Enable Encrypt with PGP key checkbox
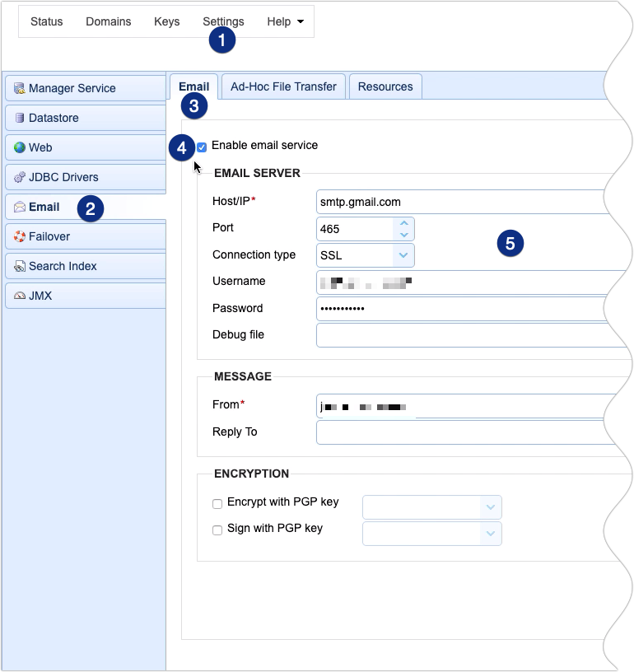This screenshot has width=634, height=672. [x=217, y=503]
